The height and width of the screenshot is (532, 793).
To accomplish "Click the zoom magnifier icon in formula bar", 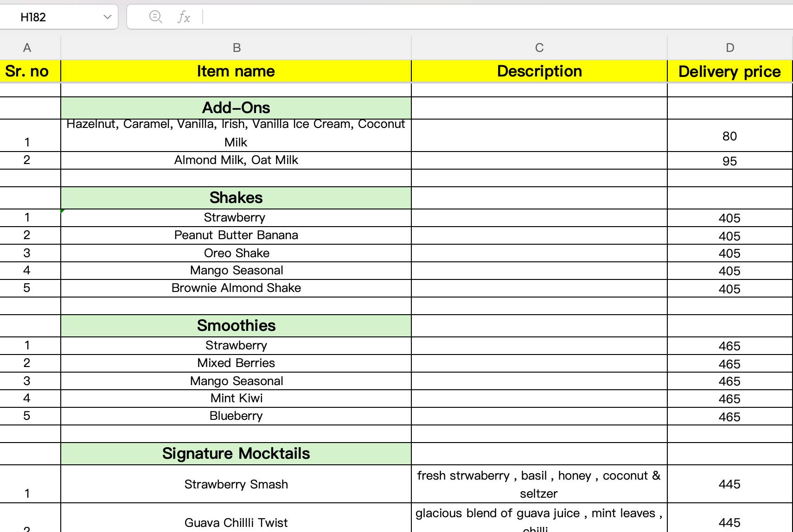I will tap(155, 17).
